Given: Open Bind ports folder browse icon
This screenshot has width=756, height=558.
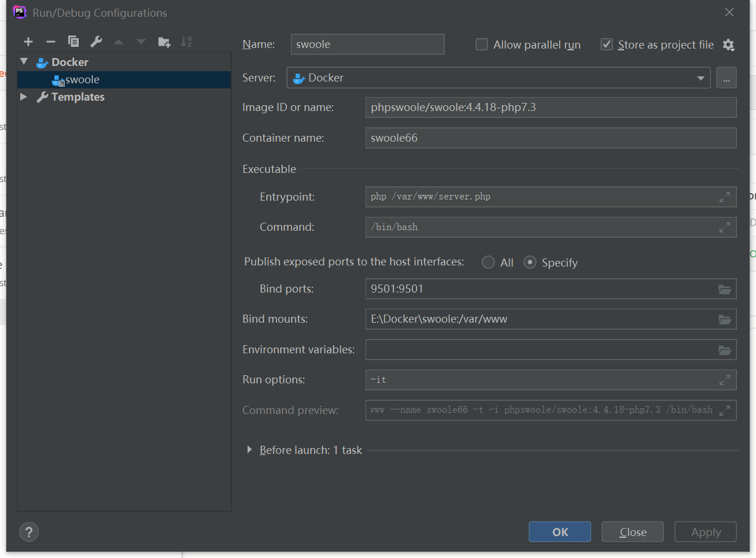Looking at the screenshot, I should (x=725, y=289).
